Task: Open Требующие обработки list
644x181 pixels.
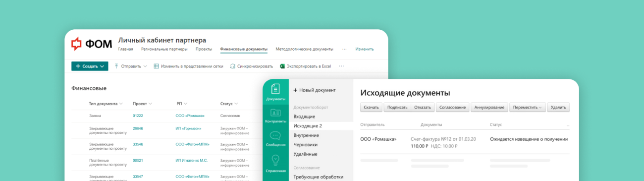Action: [319, 177]
